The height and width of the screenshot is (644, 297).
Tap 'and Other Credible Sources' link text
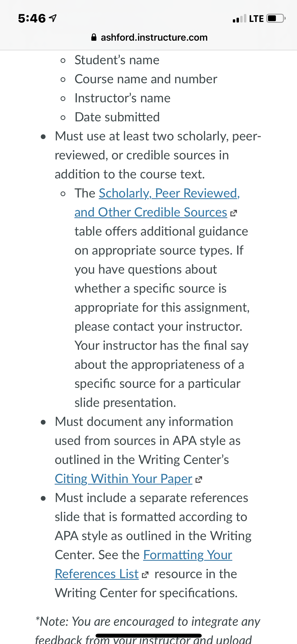click(x=151, y=212)
